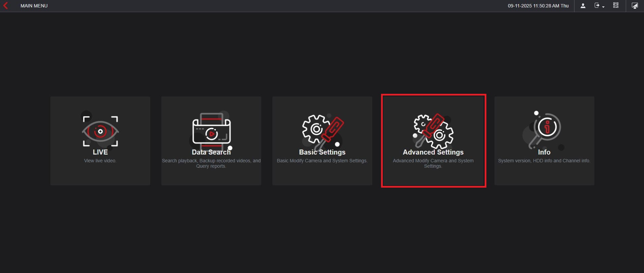
Task: Click the logout exit icon
Action: click(597, 6)
